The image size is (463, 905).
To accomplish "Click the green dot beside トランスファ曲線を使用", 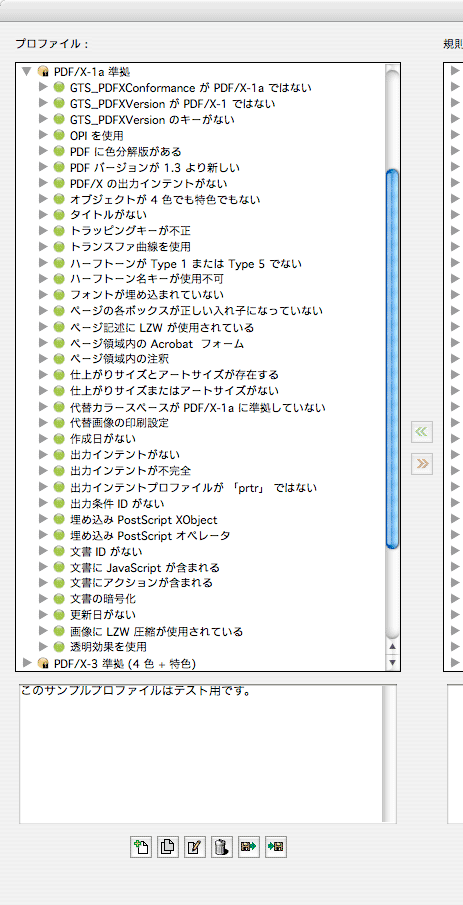I will [58, 247].
